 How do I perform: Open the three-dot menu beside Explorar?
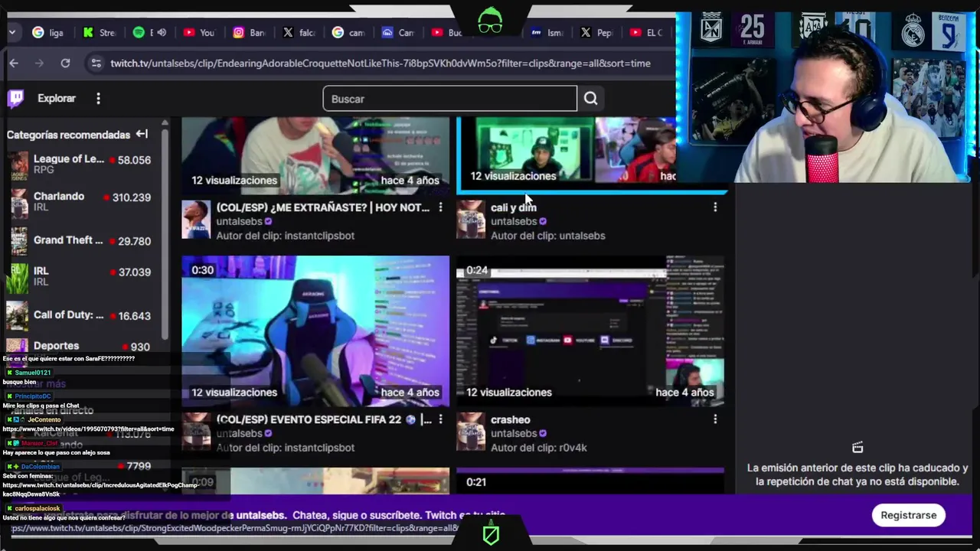[98, 99]
